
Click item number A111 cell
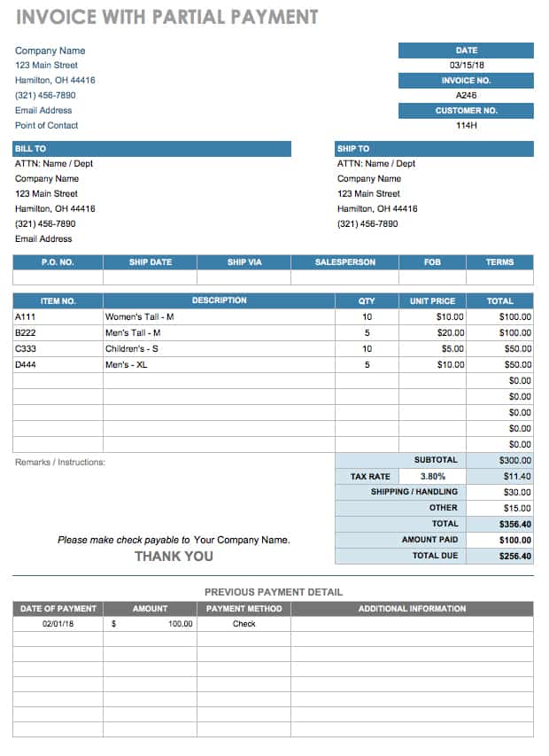point(58,316)
